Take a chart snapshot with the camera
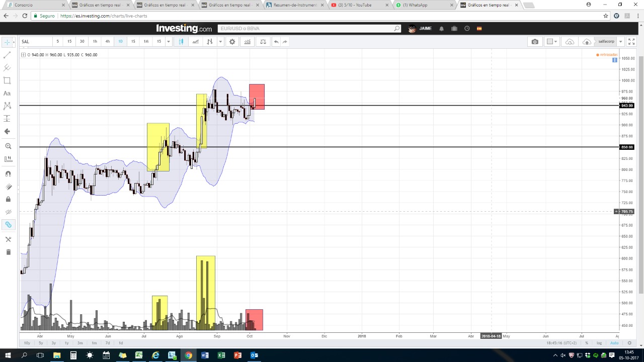 [535, 42]
